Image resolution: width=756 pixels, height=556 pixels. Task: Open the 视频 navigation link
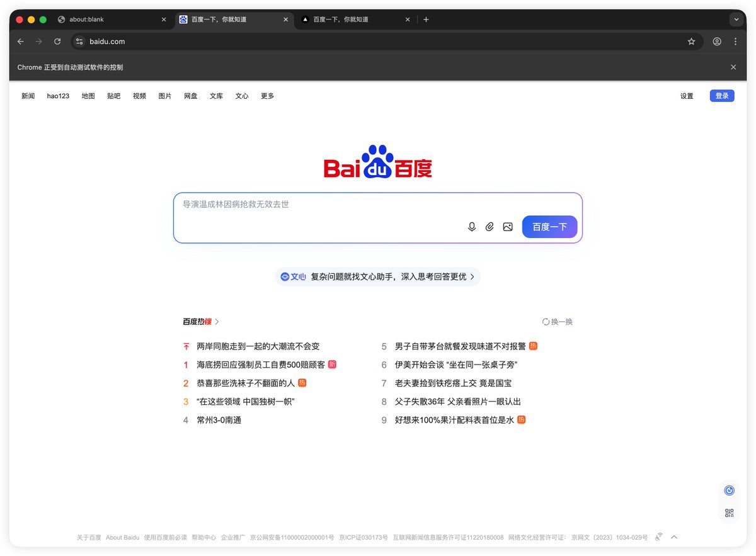click(139, 96)
